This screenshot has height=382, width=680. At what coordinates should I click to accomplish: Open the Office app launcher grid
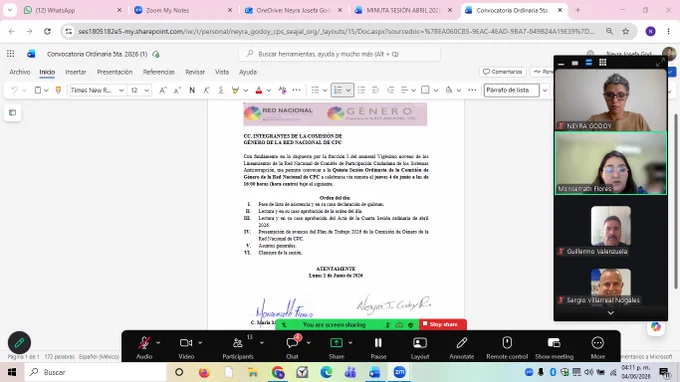tap(10, 54)
